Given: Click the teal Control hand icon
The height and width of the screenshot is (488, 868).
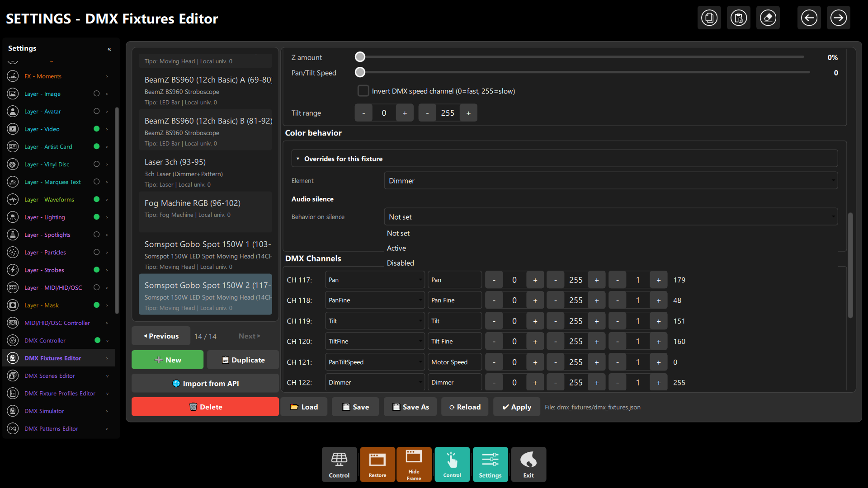Looking at the screenshot, I should click(452, 465).
